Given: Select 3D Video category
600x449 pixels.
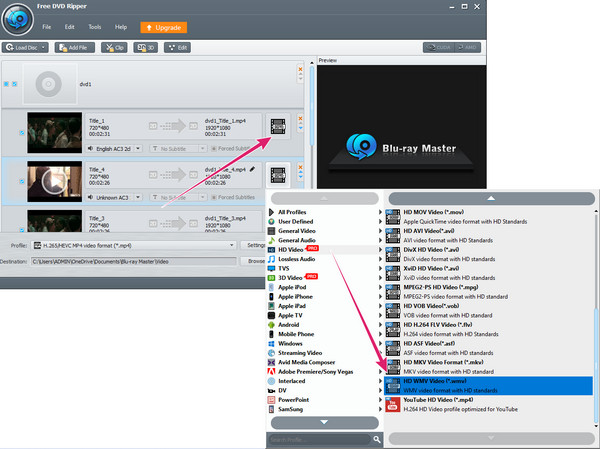Looking at the screenshot, I should click(325, 278).
